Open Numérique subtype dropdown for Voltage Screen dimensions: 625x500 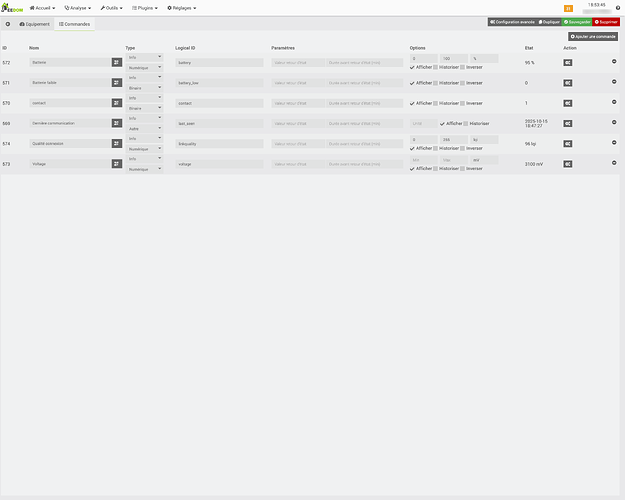click(144, 169)
